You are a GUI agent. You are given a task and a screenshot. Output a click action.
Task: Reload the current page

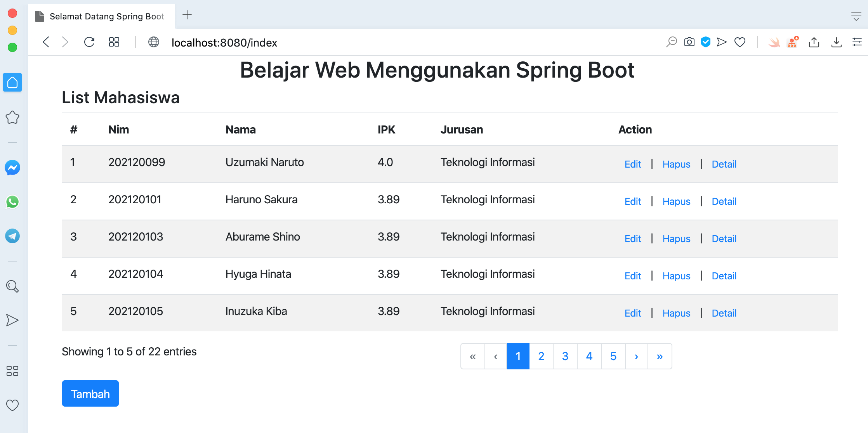(x=89, y=42)
